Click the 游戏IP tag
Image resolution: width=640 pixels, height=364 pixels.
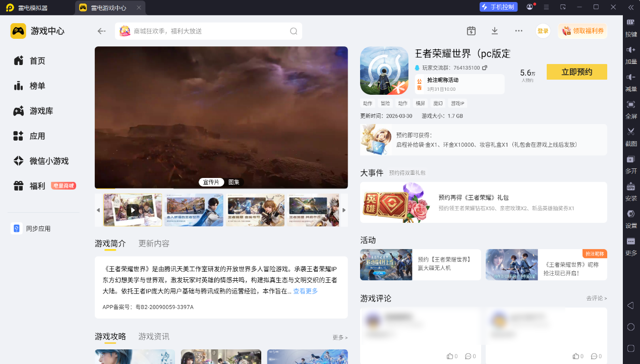coord(457,103)
